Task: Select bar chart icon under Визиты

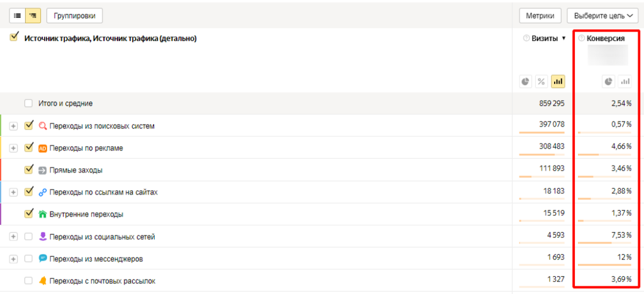Action: (x=558, y=81)
